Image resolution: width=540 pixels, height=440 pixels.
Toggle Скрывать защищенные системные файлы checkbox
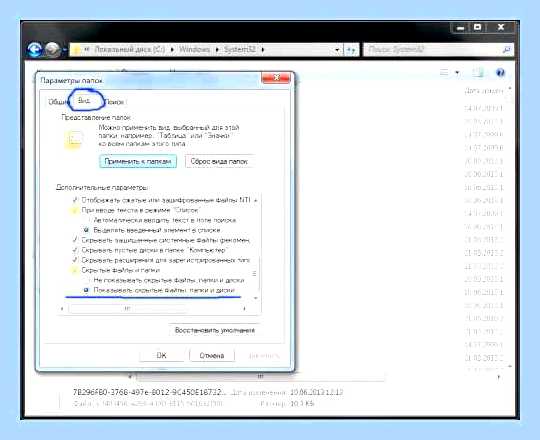tap(75, 240)
